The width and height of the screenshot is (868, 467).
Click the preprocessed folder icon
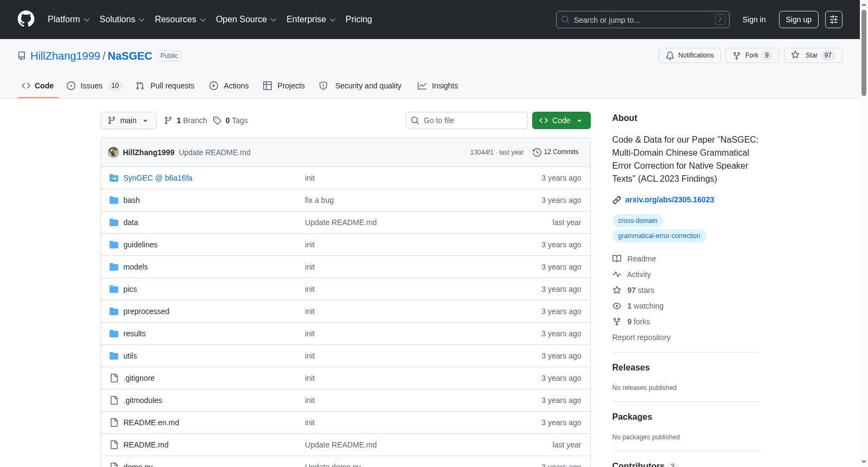tap(114, 311)
